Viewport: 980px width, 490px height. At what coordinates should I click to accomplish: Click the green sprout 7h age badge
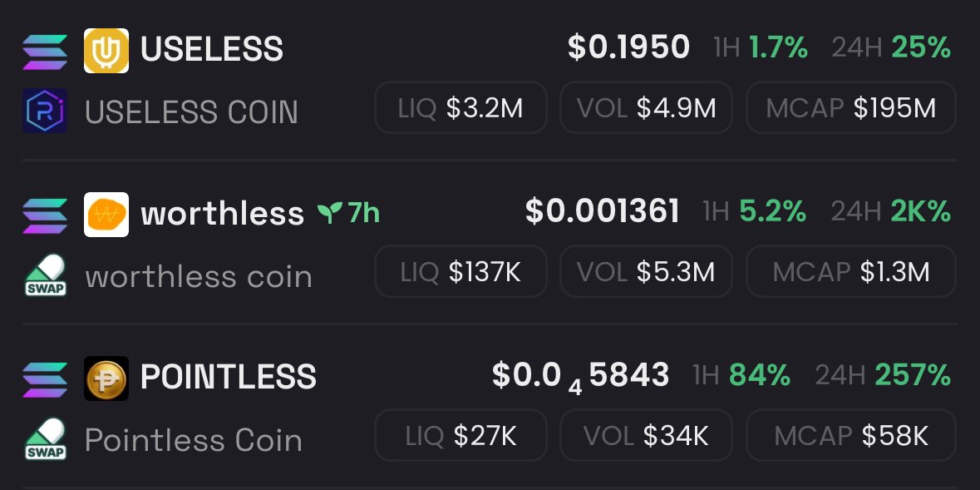pos(348,214)
